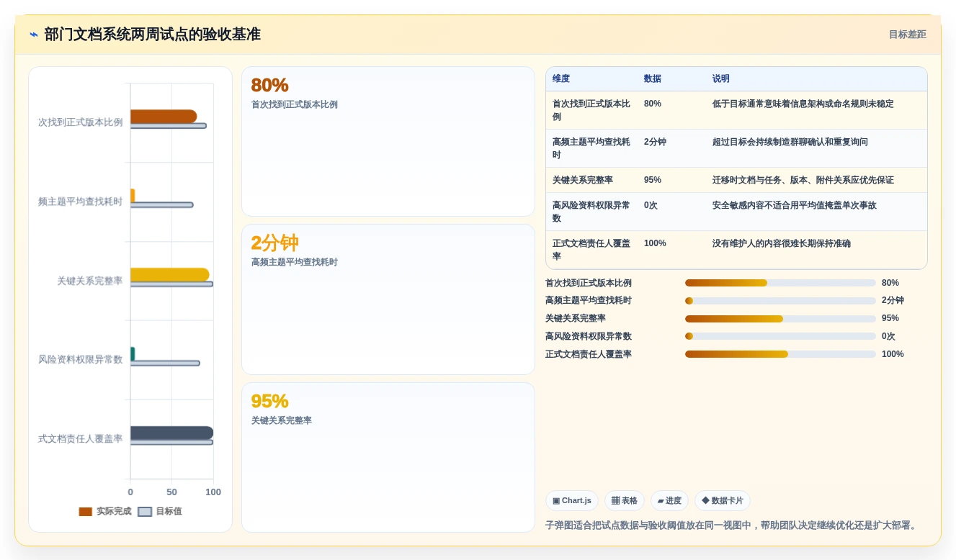Click the yellow actual bar for 关键关系完整率
Image resolution: width=956 pixels, height=560 pixels.
coord(170,274)
